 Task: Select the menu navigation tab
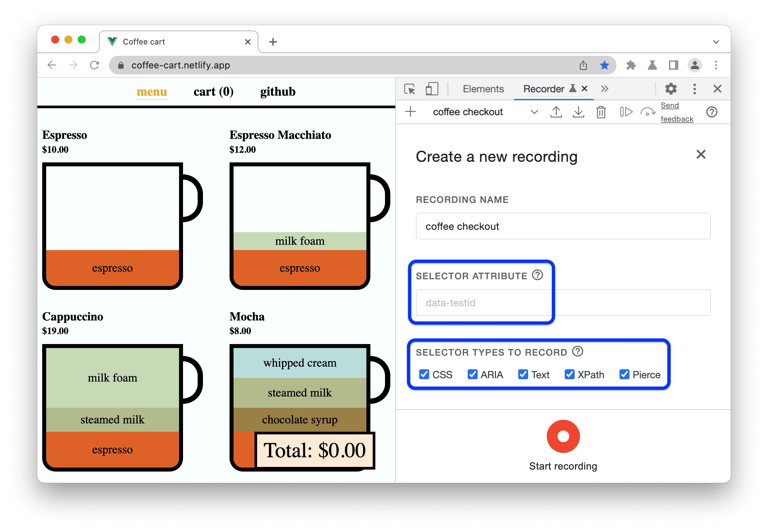150,92
